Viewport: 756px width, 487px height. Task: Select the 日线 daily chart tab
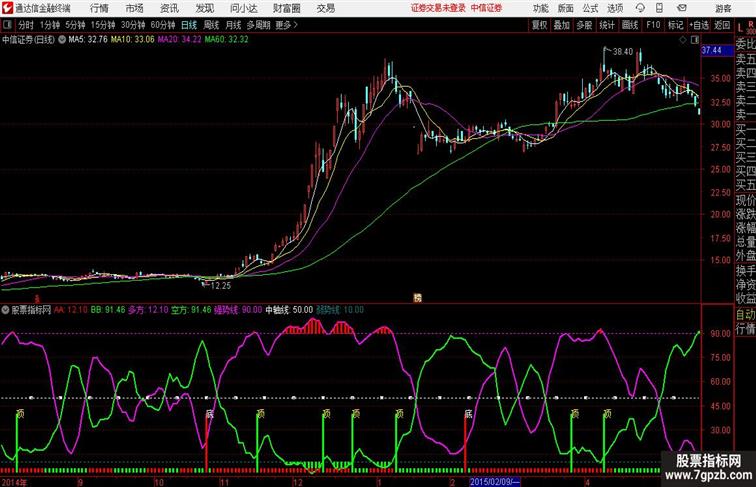[x=189, y=25]
